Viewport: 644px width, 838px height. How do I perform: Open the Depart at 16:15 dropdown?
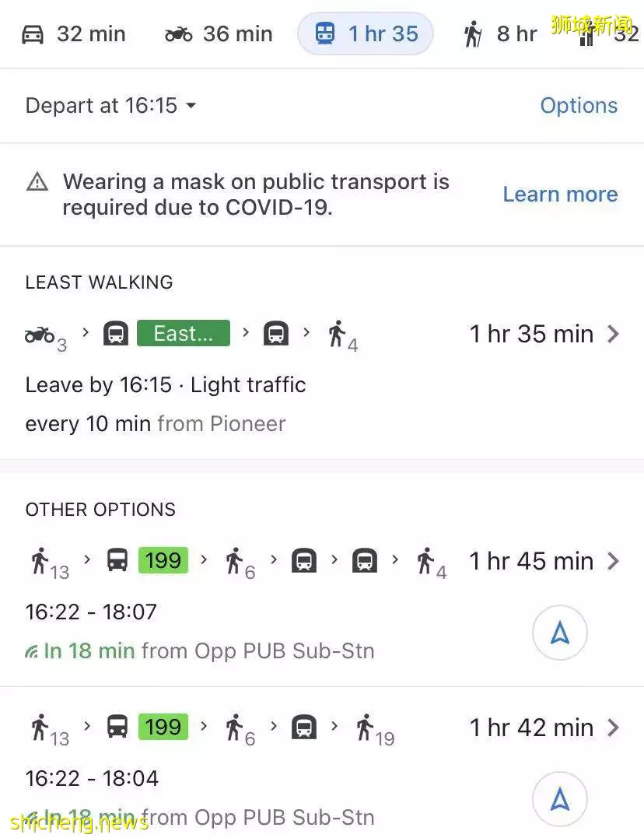click(x=110, y=105)
